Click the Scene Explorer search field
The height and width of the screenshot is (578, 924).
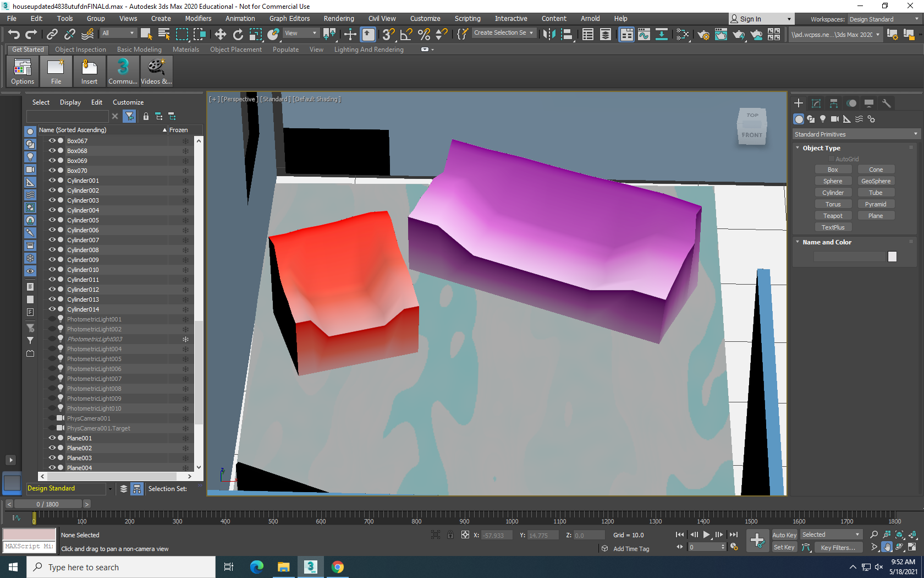coord(68,116)
